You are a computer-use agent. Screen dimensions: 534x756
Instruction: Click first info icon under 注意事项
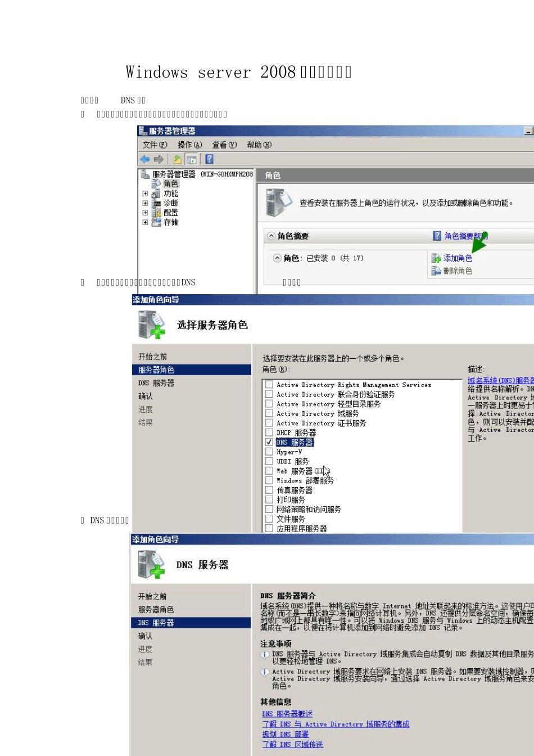click(265, 655)
